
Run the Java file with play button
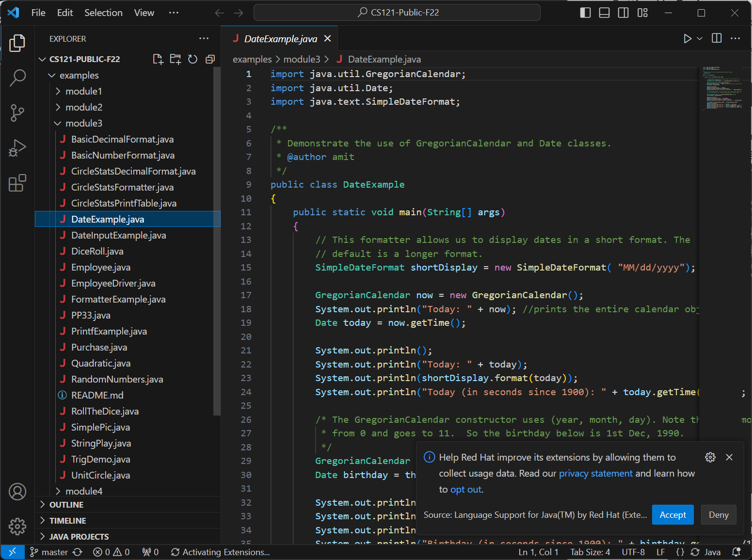point(687,39)
